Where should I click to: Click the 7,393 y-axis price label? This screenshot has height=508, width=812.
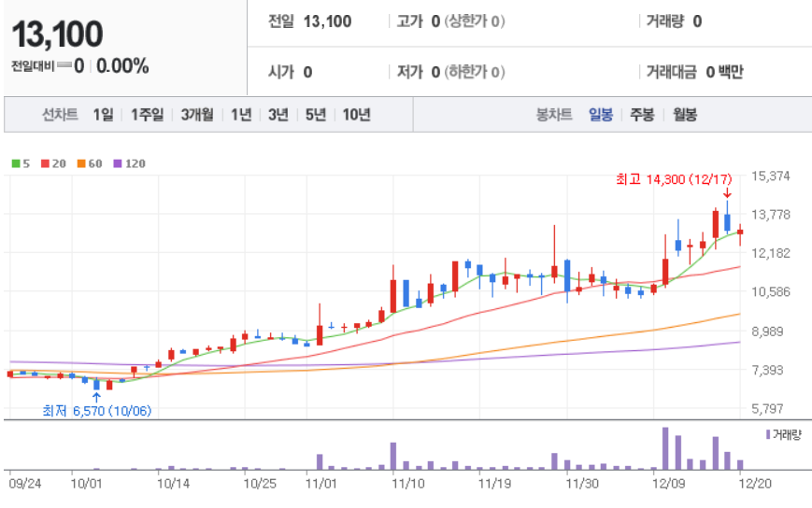[x=767, y=370]
